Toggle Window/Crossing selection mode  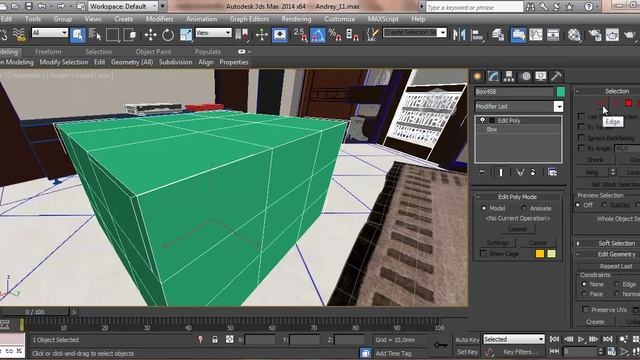[x=130, y=35]
